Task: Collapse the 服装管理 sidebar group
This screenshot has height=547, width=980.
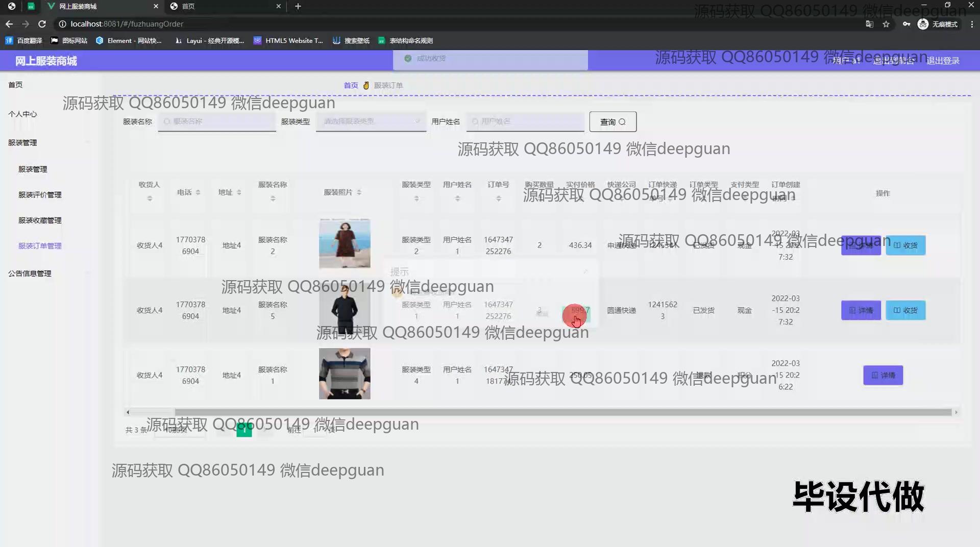Action: point(22,142)
